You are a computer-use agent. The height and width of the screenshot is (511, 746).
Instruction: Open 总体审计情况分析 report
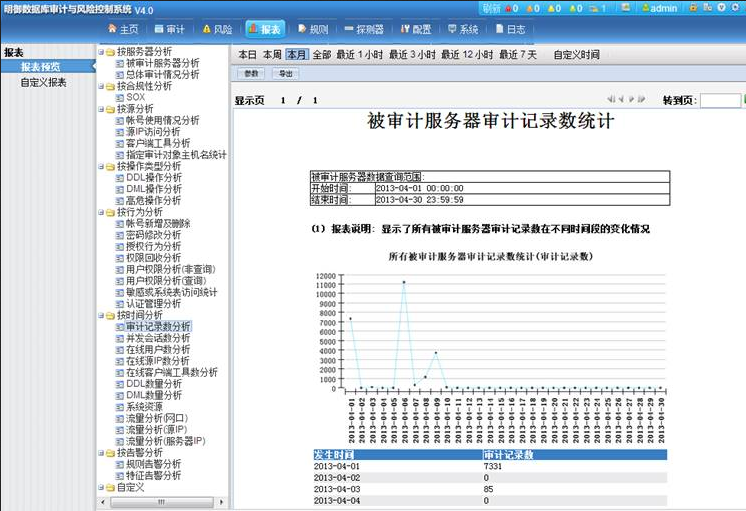163,74
